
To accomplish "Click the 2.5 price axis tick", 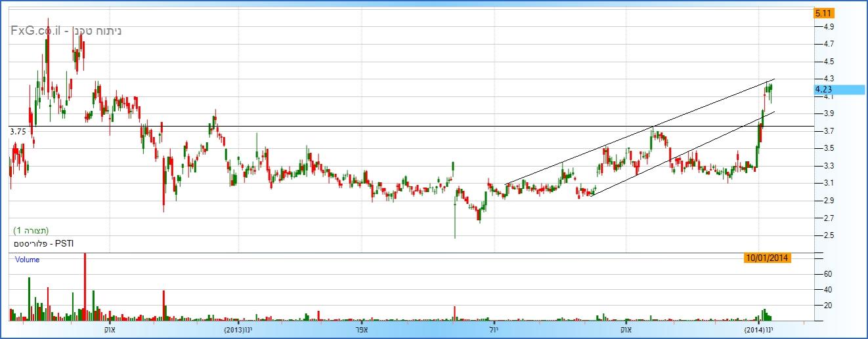I will [829, 235].
